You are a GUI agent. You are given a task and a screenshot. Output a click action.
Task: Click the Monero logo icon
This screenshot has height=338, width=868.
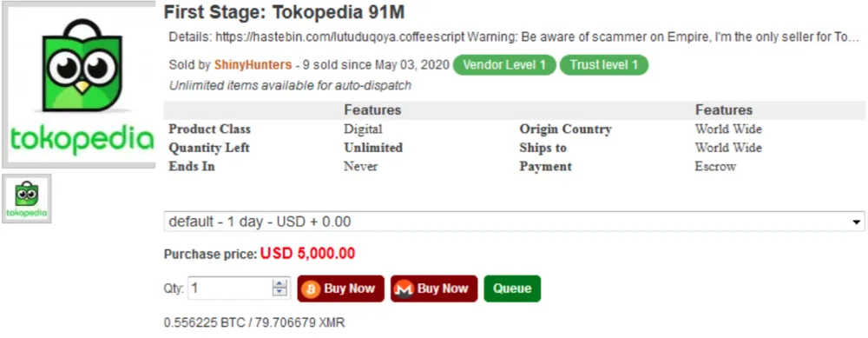(x=404, y=288)
